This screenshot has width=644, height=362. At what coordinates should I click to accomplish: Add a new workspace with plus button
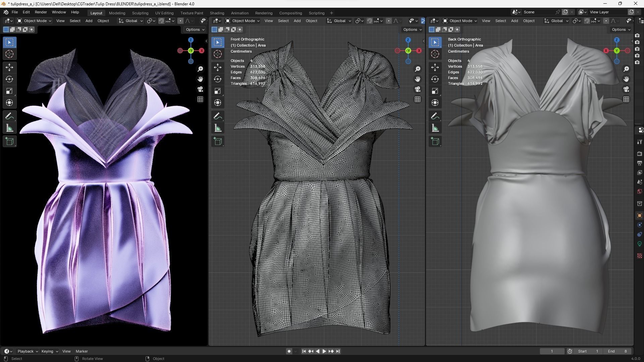(x=331, y=13)
